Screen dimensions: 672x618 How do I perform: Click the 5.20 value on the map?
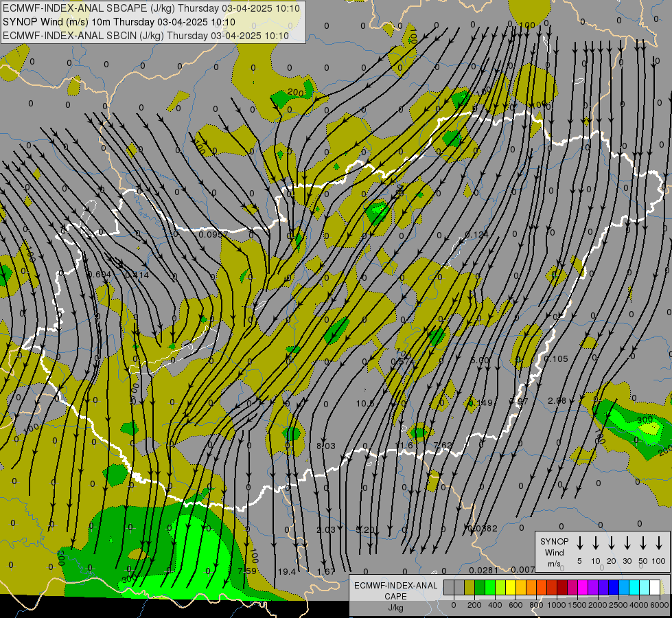(365, 529)
